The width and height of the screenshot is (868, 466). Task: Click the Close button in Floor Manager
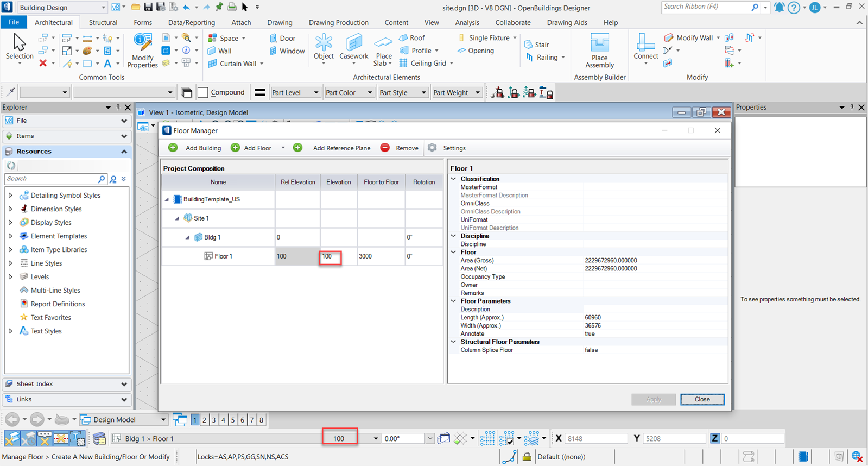[702, 399]
